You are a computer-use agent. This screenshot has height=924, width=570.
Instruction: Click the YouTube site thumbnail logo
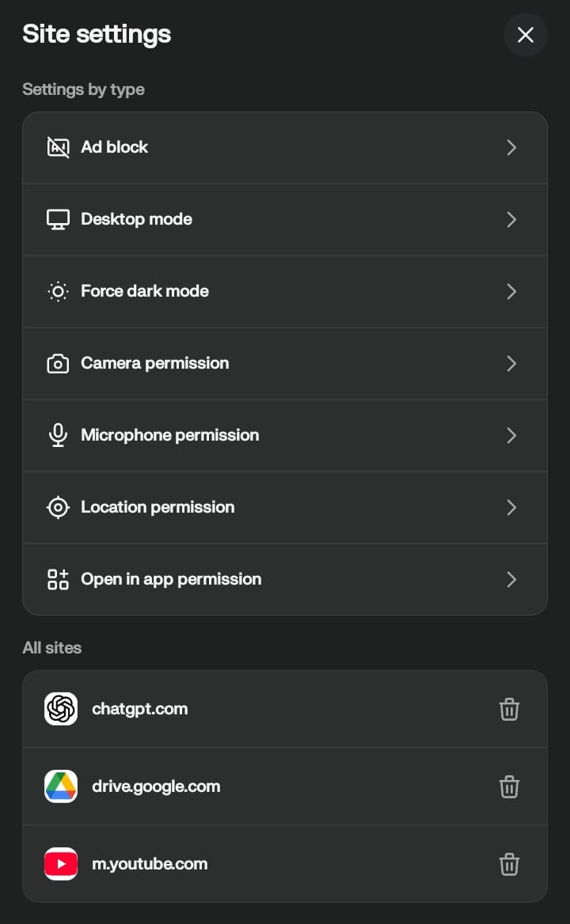61,864
